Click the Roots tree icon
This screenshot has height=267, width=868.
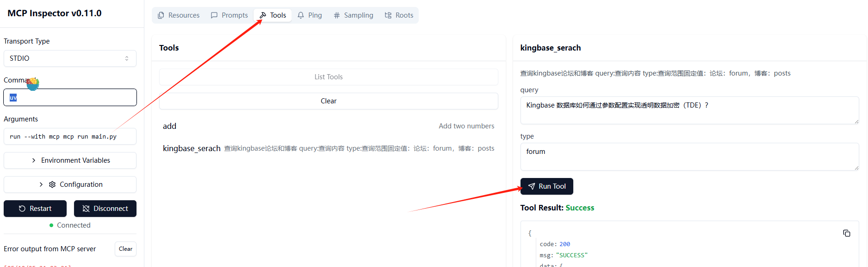[388, 15]
